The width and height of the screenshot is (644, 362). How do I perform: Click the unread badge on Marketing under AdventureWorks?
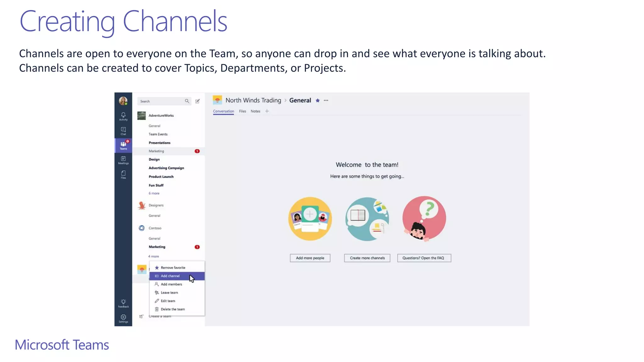197,151
